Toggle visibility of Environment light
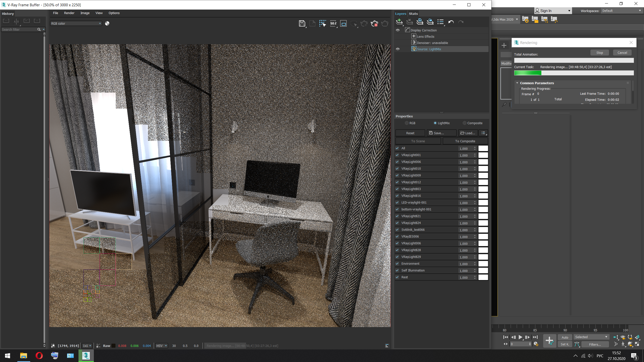The height and width of the screenshot is (362, 644). pos(397,263)
